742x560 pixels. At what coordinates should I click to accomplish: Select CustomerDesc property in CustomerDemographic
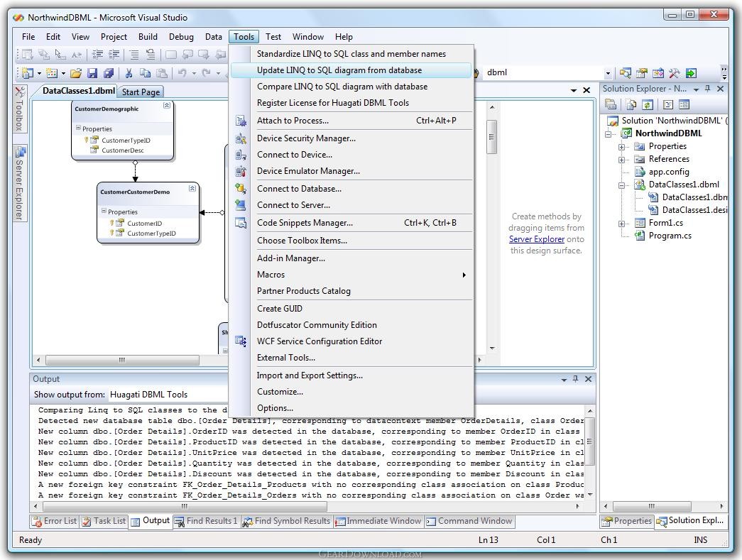click(123, 150)
